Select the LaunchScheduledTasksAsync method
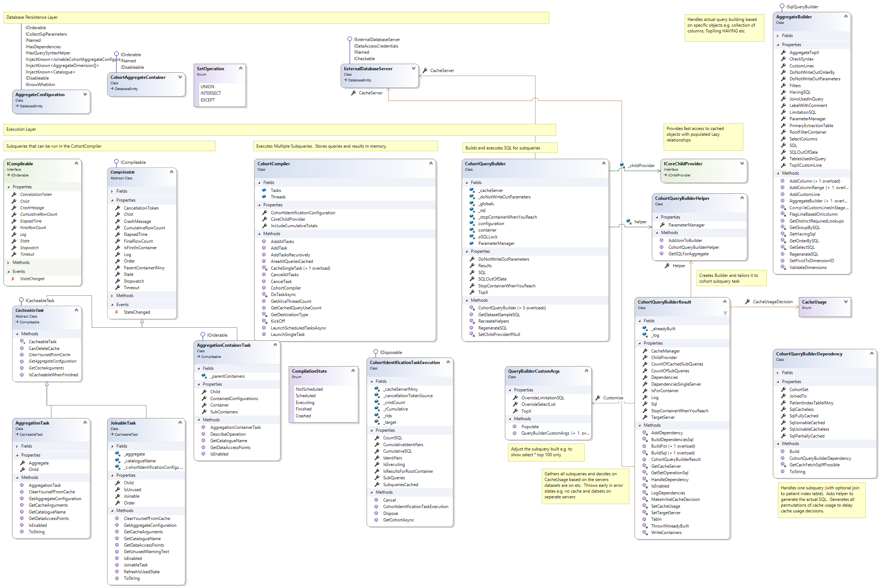Screen dimensions: 880x588 (298, 328)
